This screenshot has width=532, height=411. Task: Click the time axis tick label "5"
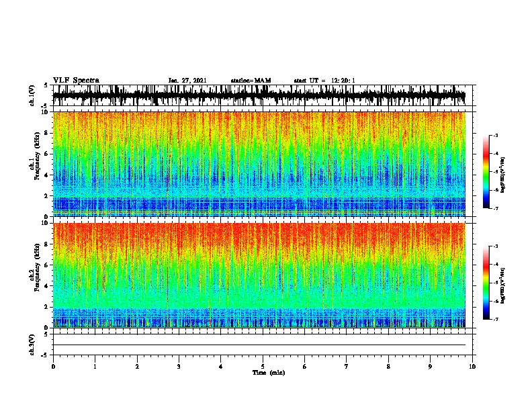coord(263,367)
